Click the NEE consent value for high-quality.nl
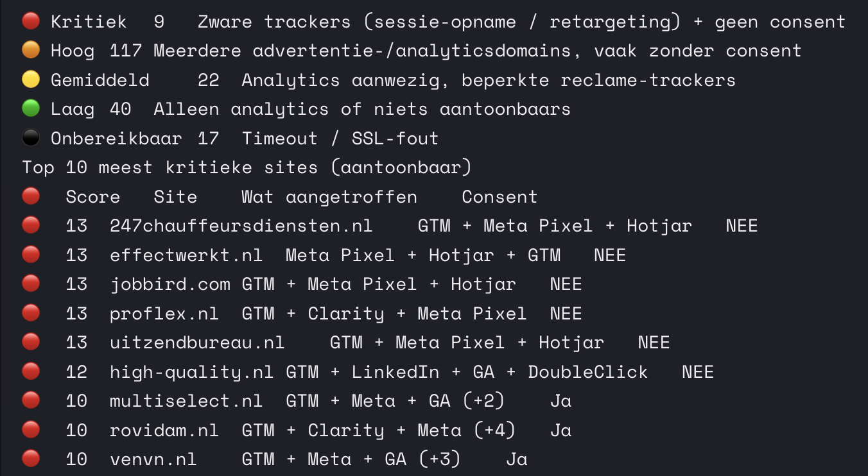Viewport: 868px width, 476px height. pyautogui.click(x=697, y=372)
